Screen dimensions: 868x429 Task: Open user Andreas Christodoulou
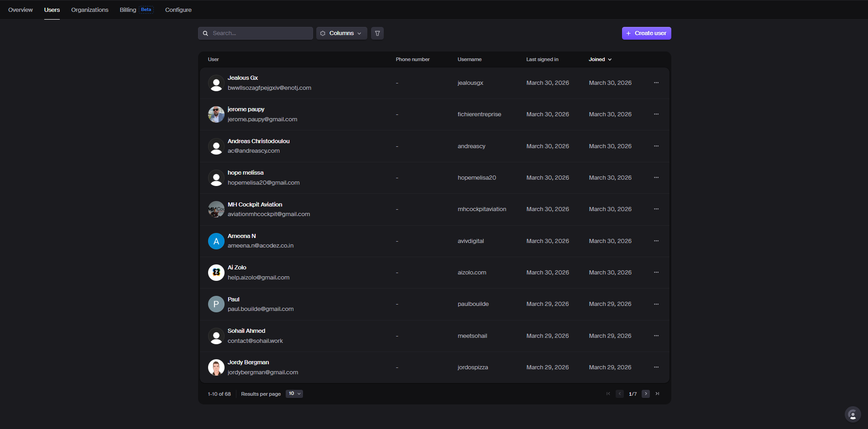[x=258, y=141]
